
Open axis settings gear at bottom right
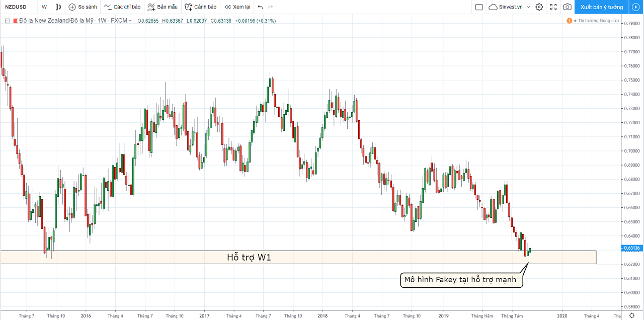632,315
